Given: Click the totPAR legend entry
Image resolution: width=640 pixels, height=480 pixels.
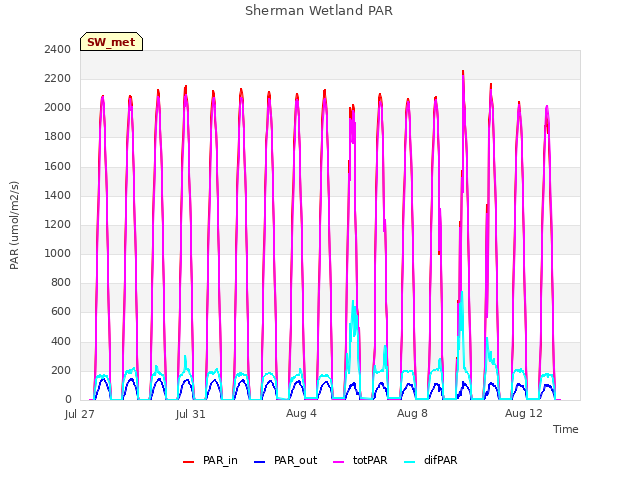Looking at the screenshot, I should tap(360, 460).
